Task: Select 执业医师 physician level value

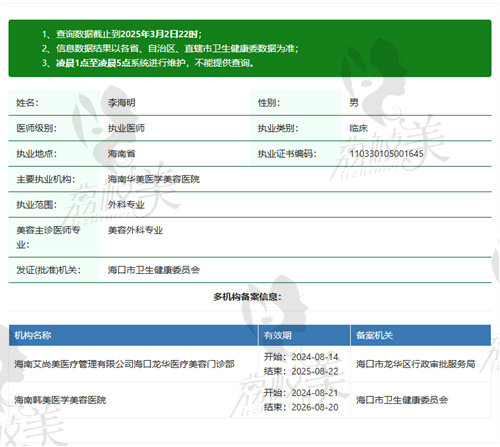Action: pyautogui.click(x=126, y=128)
